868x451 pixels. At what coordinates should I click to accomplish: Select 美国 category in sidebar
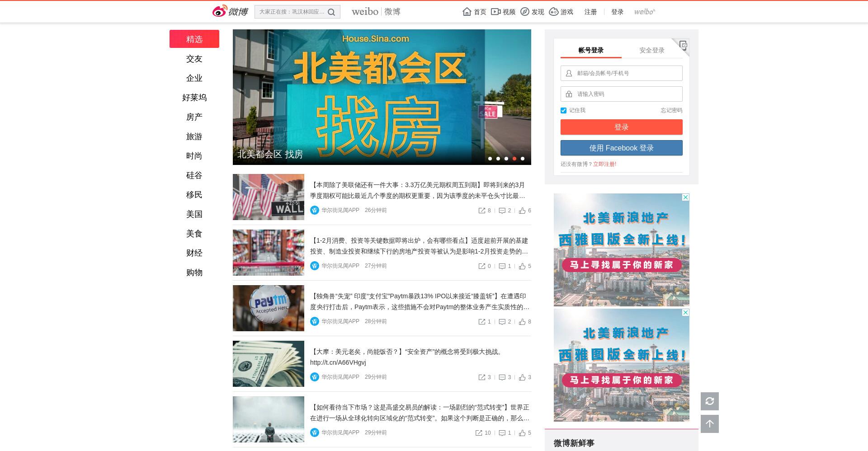[x=194, y=214]
